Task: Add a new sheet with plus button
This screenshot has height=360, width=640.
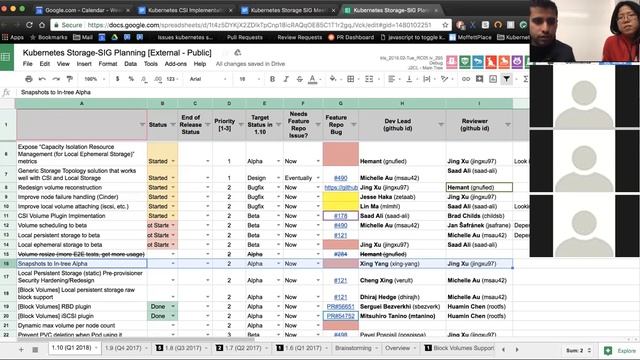Action: [x=21, y=349]
